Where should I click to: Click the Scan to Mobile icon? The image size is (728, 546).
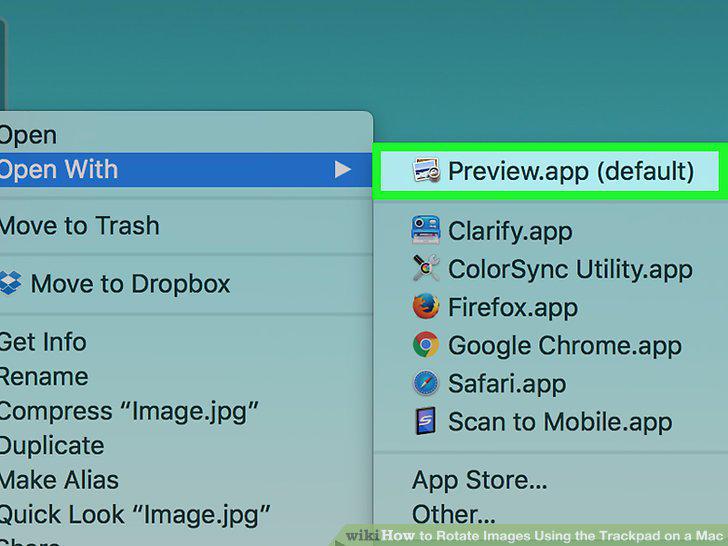pyautogui.click(x=426, y=421)
